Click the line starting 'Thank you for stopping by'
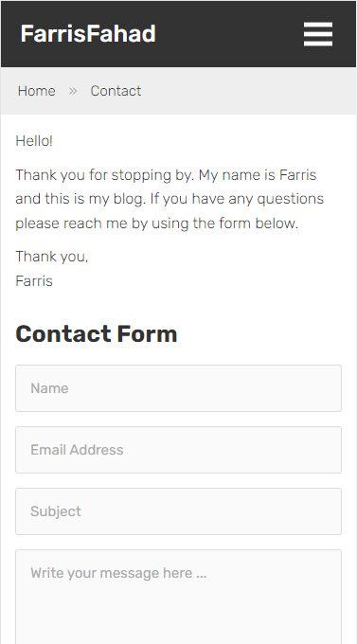The image size is (357, 644). tap(166, 174)
